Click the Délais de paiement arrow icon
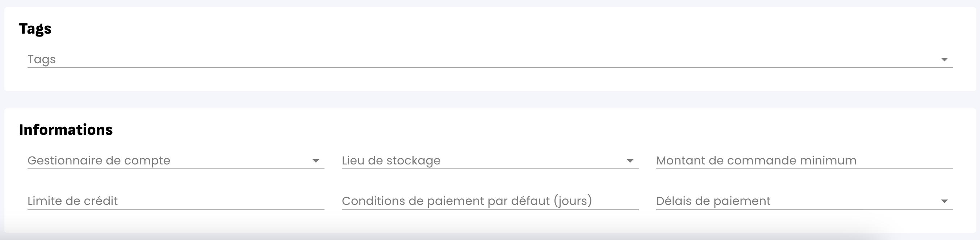Screen dimensions: 980x240 [x=944, y=201]
